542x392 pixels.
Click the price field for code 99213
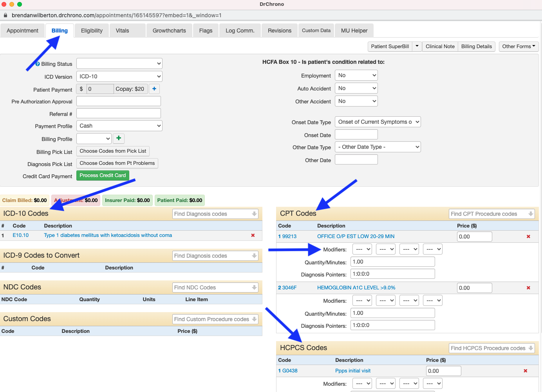point(475,237)
